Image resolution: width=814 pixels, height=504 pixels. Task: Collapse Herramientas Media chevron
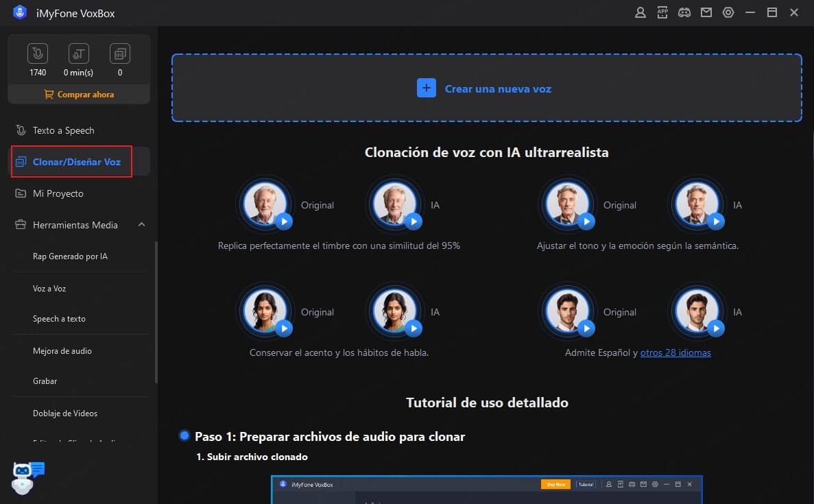click(141, 225)
